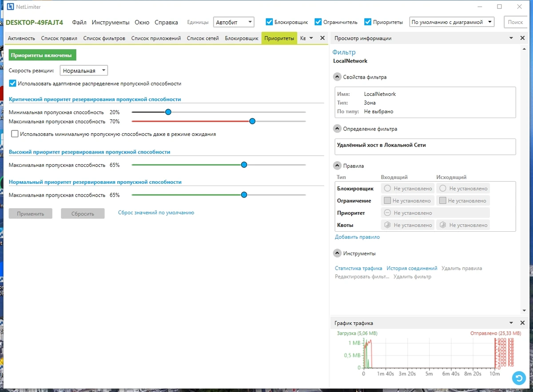Open the По умолчанию с диаграммой dropdown
Viewport: 533px width, 392px height.
[x=452, y=22]
